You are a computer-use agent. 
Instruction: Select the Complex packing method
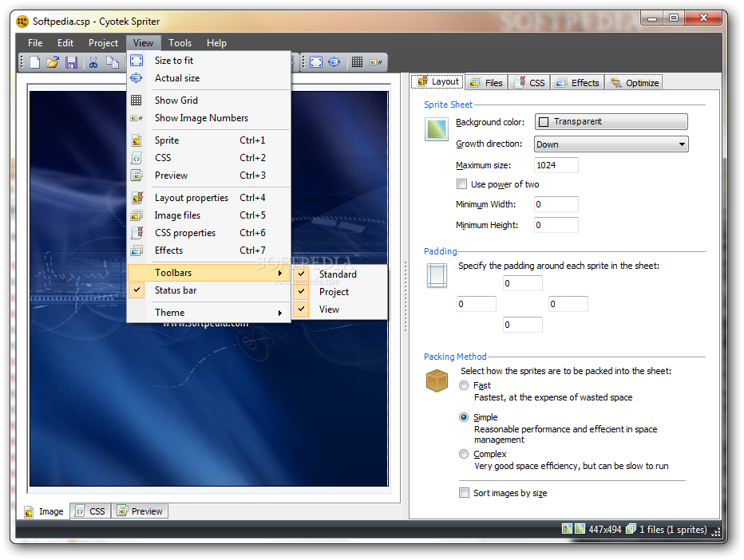pyautogui.click(x=464, y=454)
